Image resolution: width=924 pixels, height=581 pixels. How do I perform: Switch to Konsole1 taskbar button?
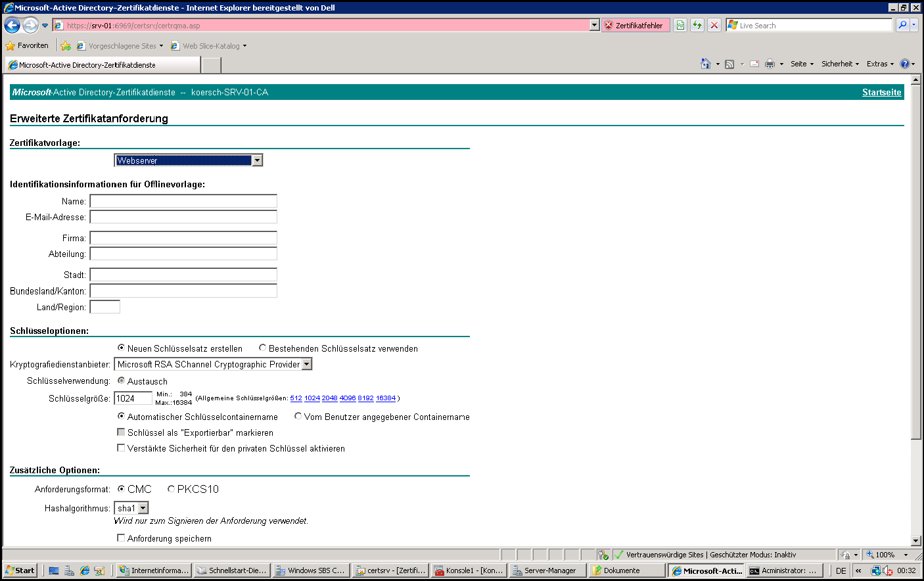[x=469, y=570]
